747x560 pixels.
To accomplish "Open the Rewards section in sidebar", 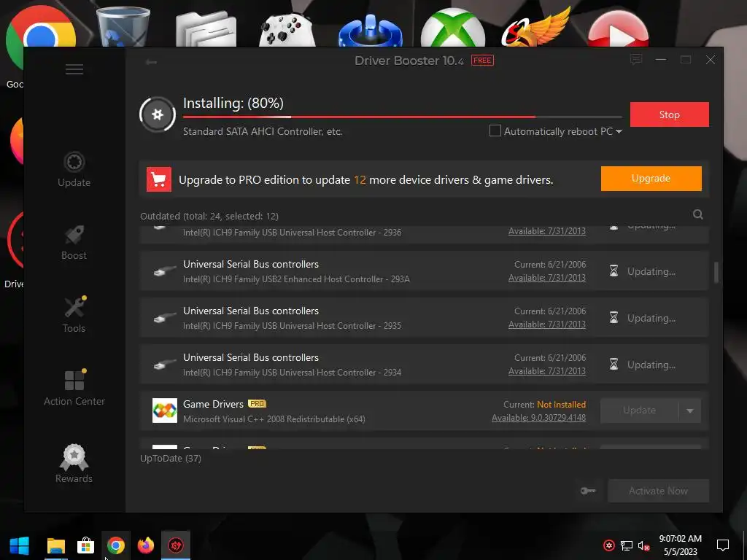I will [x=74, y=463].
